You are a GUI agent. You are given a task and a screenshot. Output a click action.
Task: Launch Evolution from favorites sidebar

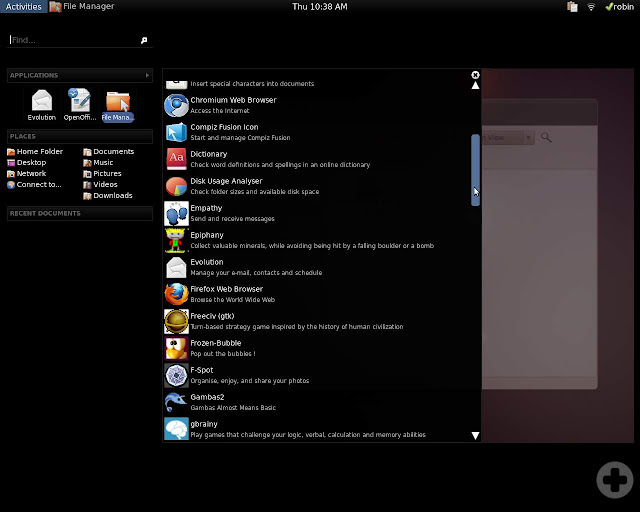coord(42,105)
